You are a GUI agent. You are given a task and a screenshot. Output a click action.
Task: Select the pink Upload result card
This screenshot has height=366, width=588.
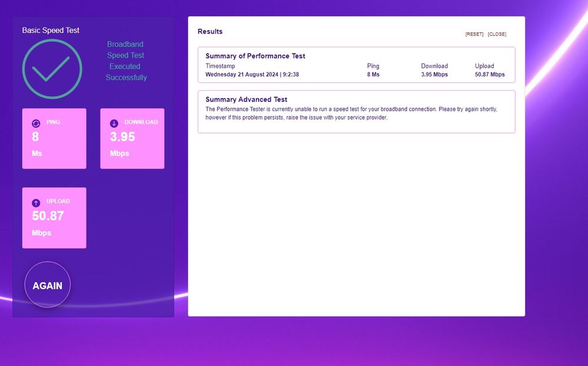[x=54, y=218]
